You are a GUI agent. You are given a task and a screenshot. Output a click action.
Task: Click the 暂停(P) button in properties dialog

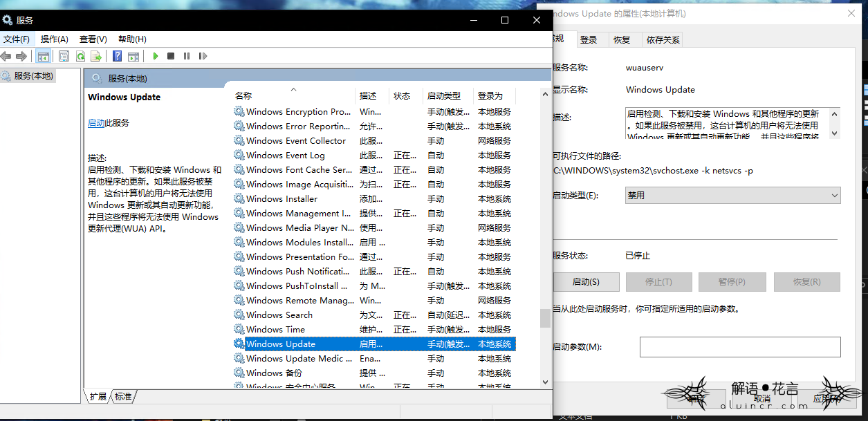point(732,282)
